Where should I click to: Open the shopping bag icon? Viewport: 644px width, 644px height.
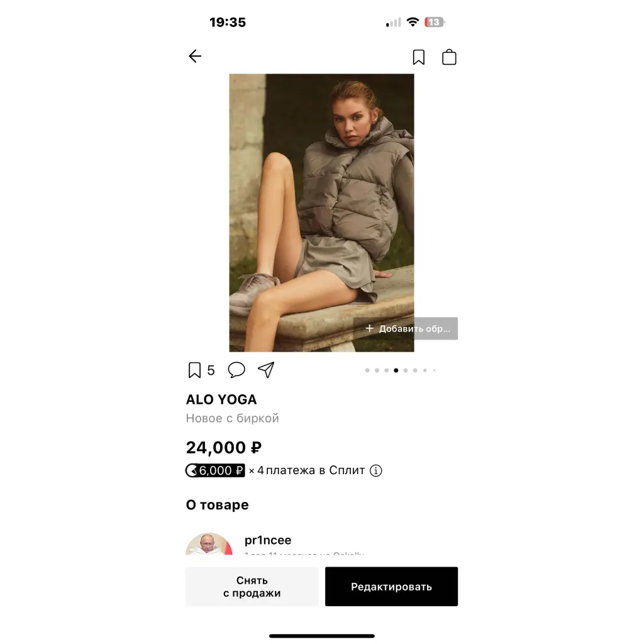coord(449,57)
